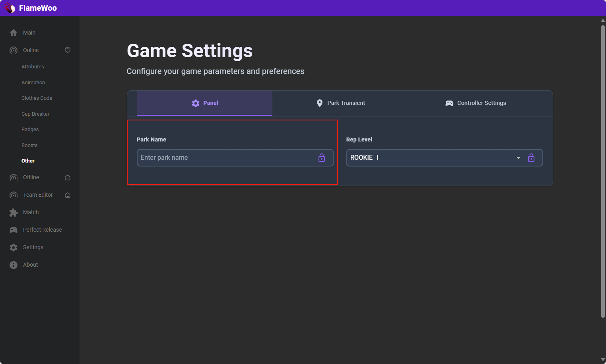Click the gear icon on Panel tab
This screenshot has width=606, height=364.
tap(196, 103)
